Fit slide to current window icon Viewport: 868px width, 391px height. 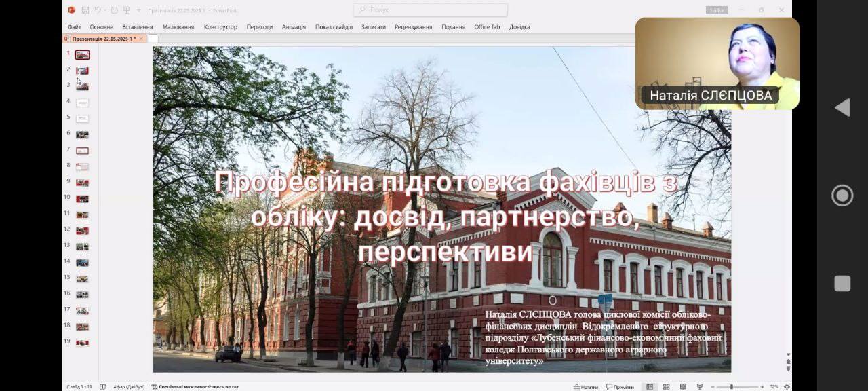tap(787, 387)
